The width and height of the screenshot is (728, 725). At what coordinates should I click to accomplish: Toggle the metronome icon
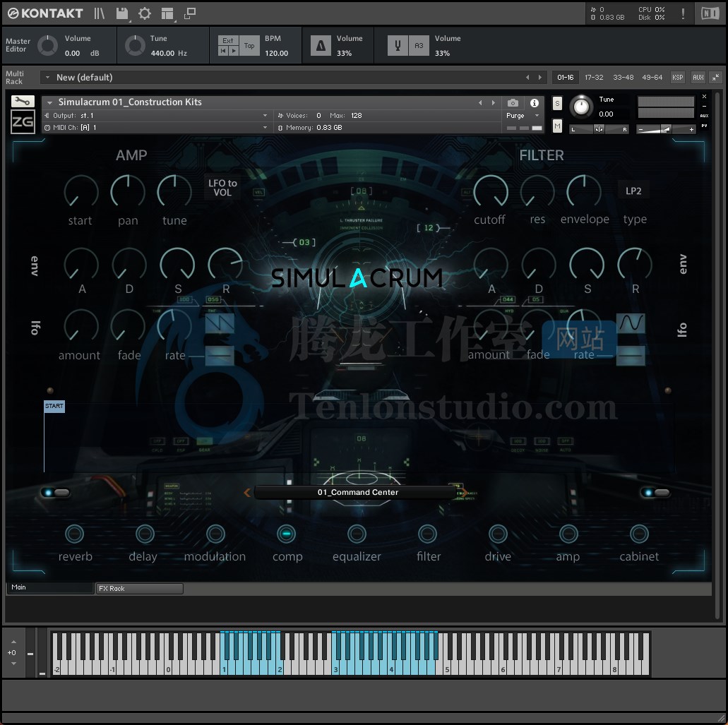321,45
